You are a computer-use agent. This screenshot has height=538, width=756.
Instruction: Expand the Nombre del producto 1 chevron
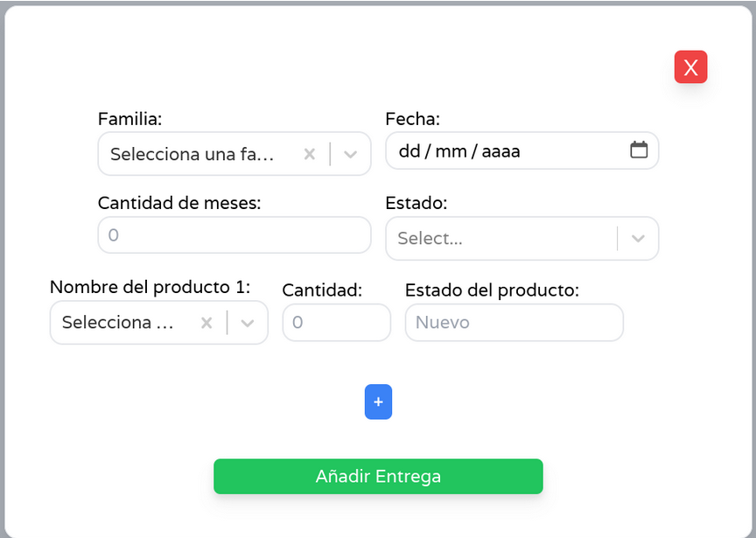point(248,323)
